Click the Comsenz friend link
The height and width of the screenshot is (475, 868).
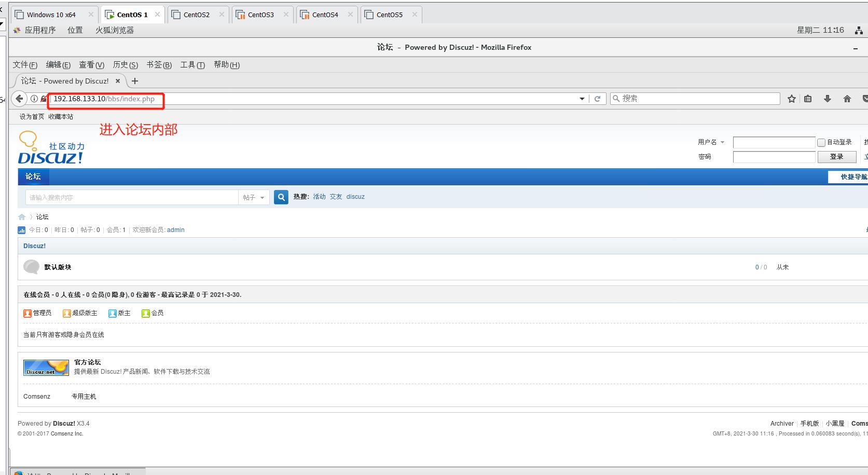coord(37,397)
